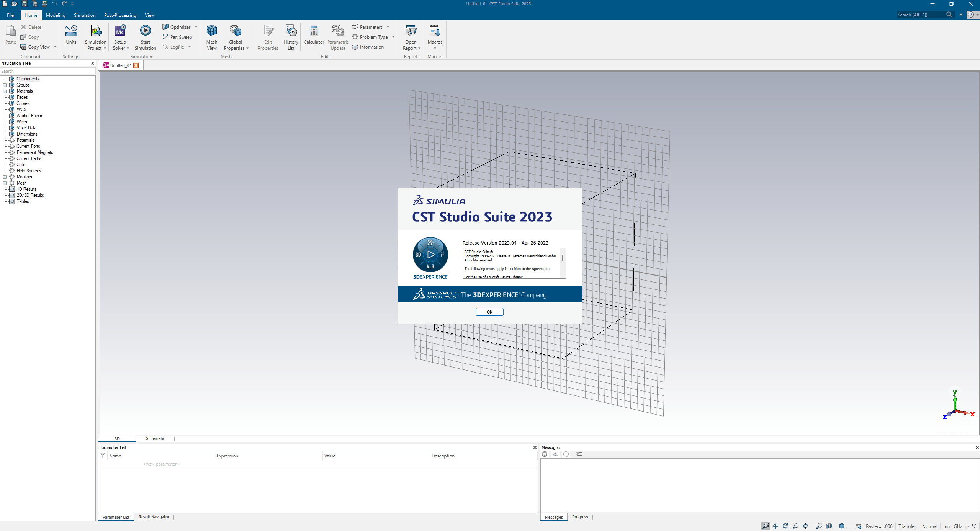
Task: Open the Copy View dropdown arrow
Action: point(55,47)
